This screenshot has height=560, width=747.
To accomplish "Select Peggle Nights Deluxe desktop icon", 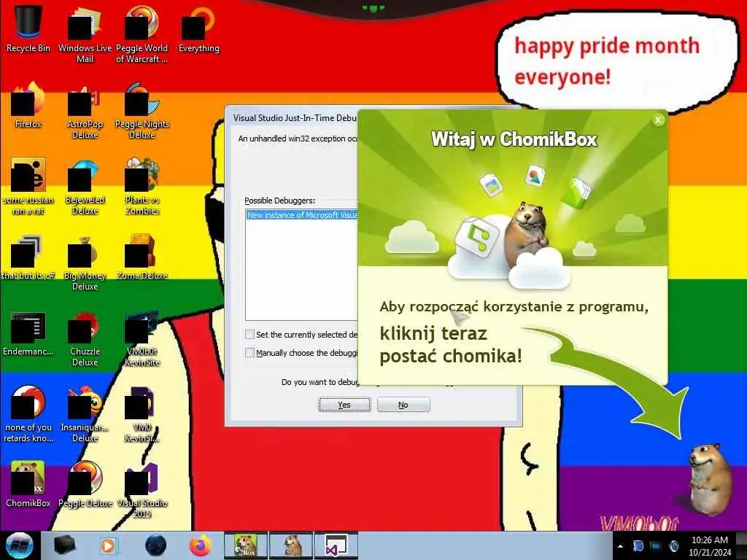I will coord(142,111).
